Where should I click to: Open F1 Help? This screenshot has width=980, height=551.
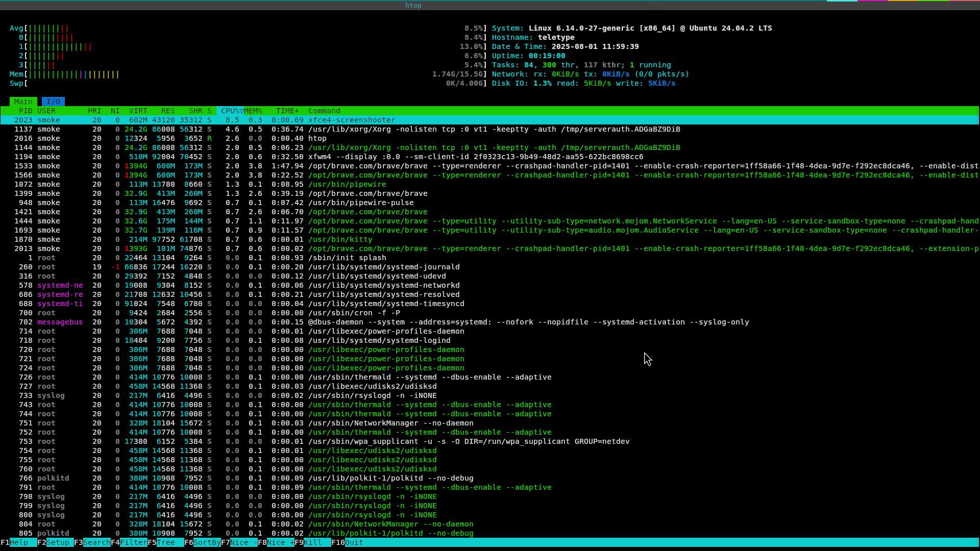(x=18, y=542)
